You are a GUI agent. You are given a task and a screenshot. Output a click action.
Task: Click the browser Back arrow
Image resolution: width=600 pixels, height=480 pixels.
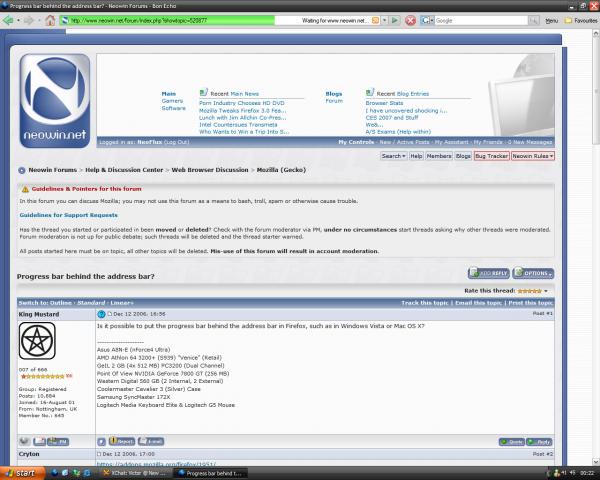tap(8, 20)
